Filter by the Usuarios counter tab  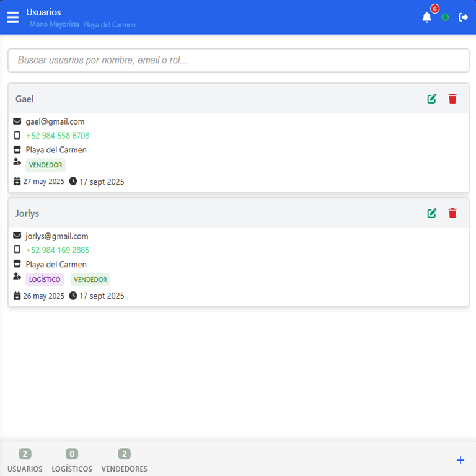25,461
